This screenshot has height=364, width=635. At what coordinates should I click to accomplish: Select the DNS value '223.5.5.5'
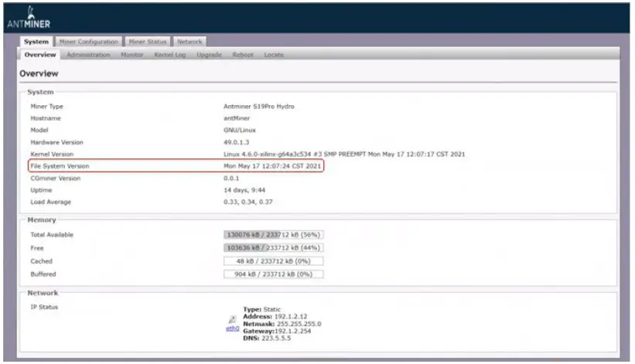pyautogui.click(x=276, y=338)
